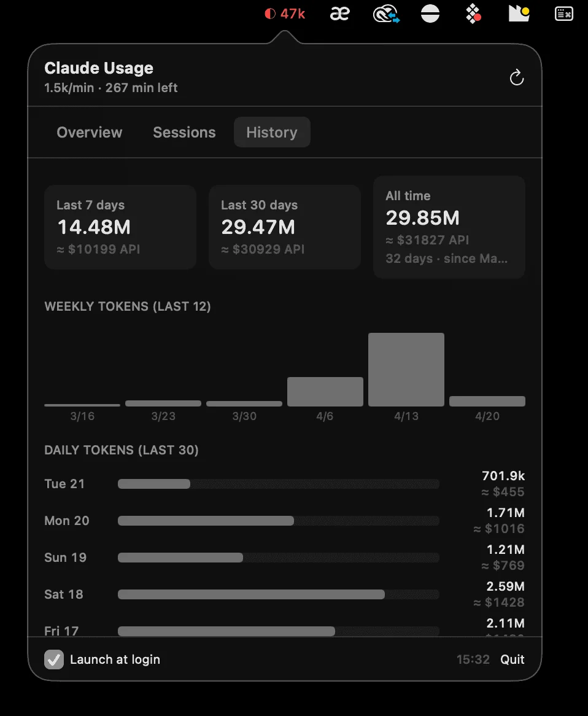Uncheck the Launch at login checkbox
The image size is (588, 716).
click(x=54, y=660)
